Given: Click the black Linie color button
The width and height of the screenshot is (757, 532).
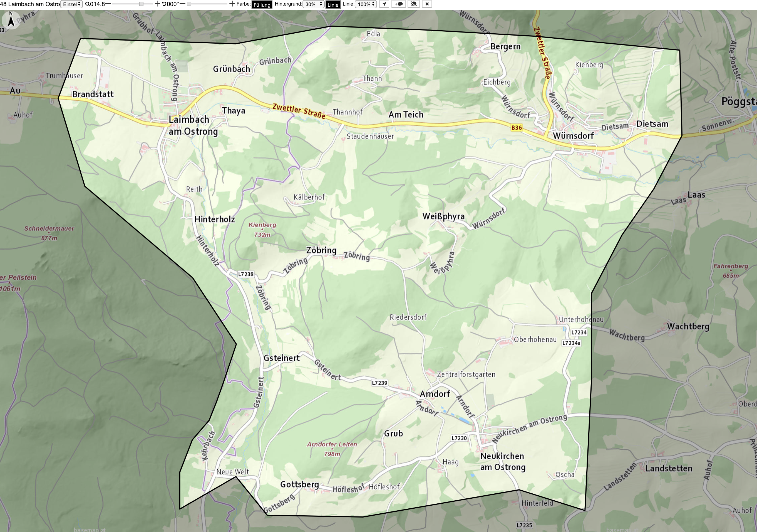Looking at the screenshot, I should pos(333,5).
